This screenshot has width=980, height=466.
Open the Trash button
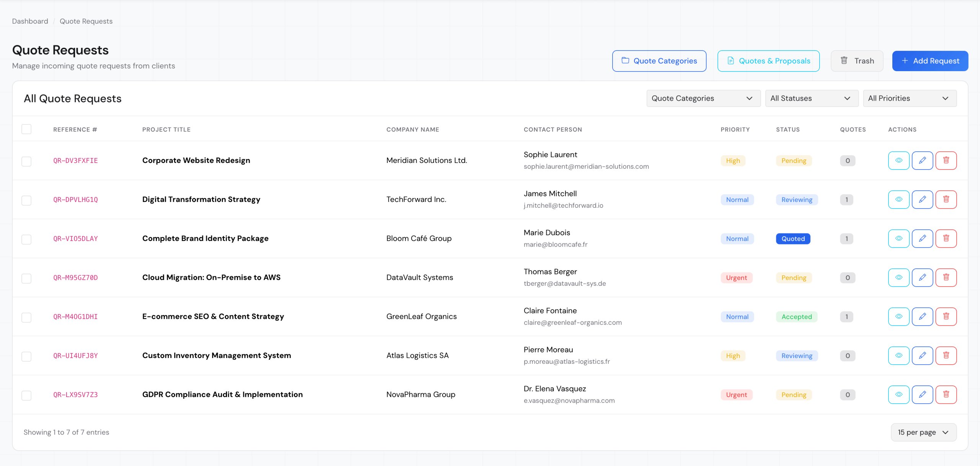pos(856,61)
